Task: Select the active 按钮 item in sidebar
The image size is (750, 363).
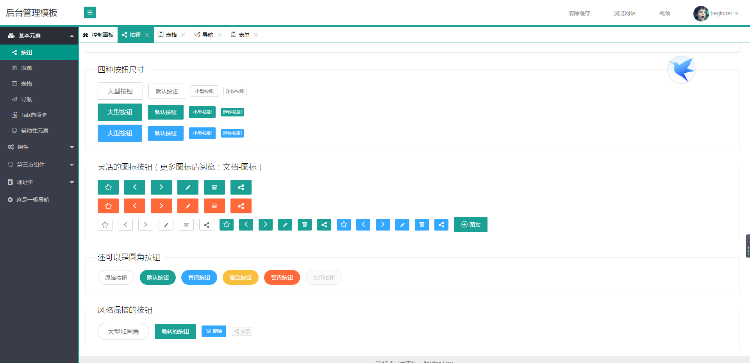Action: pos(39,53)
